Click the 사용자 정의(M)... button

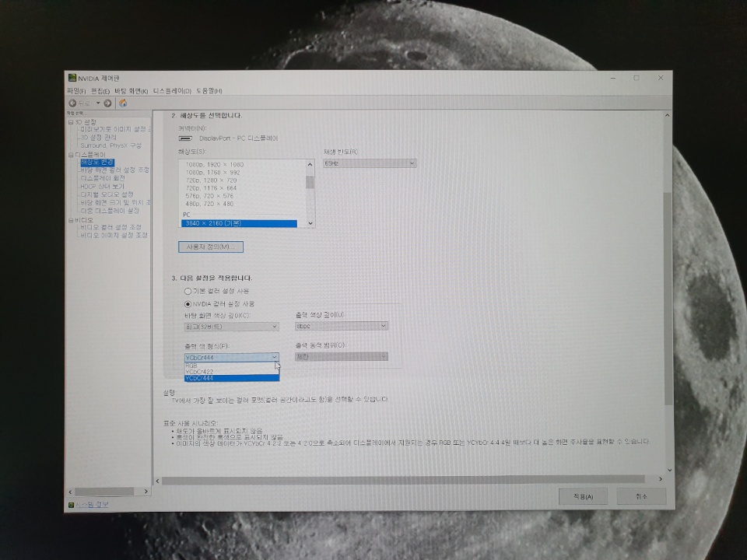point(211,247)
